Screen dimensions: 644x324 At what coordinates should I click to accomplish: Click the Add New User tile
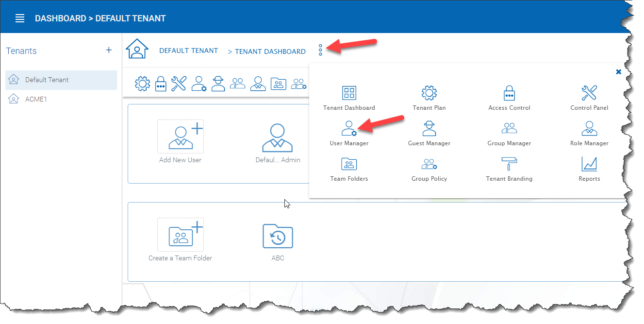pyautogui.click(x=180, y=141)
